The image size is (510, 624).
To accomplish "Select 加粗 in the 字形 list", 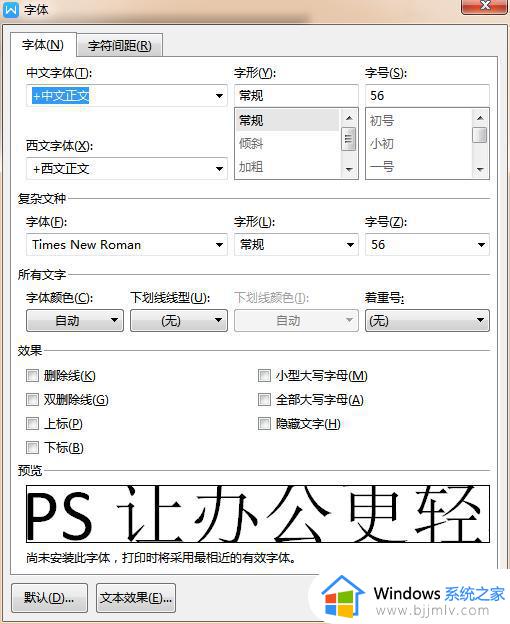I will pos(287,166).
